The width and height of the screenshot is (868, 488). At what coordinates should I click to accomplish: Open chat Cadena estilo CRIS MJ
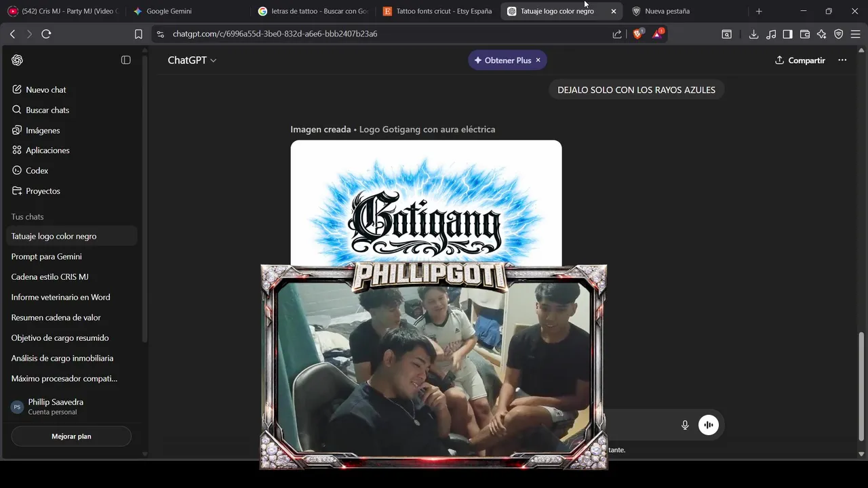pyautogui.click(x=71, y=277)
